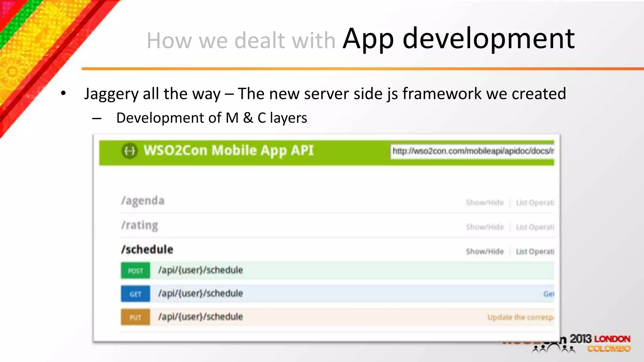The height and width of the screenshot is (362, 644).
Task: Click List Operations for /schedule
Action: tap(535, 251)
